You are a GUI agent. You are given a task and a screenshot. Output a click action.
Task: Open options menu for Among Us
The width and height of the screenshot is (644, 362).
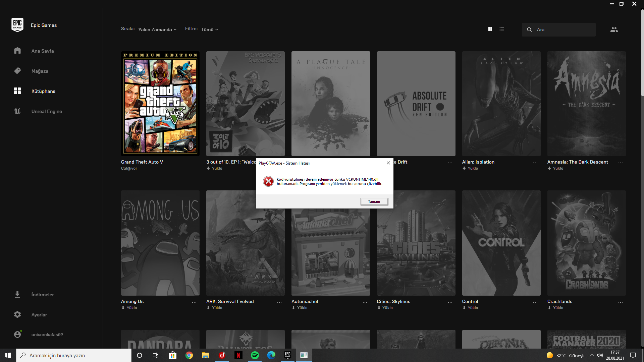(x=194, y=302)
